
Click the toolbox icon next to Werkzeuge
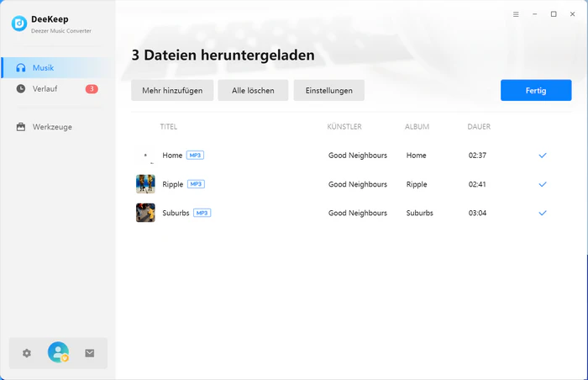(x=21, y=127)
